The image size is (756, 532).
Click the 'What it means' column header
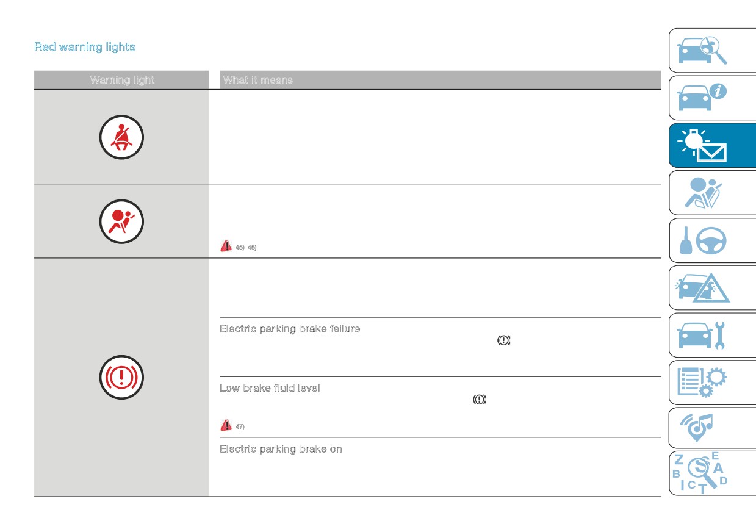(x=257, y=80)
